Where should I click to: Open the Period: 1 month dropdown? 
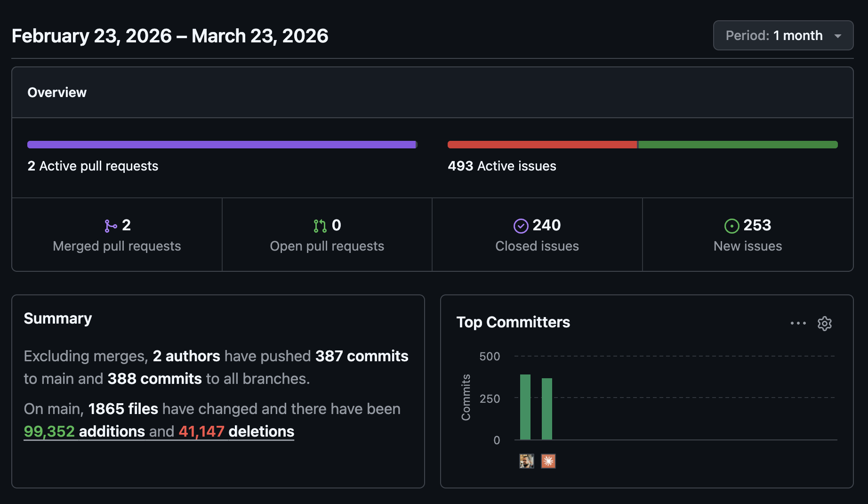[783, 35]
